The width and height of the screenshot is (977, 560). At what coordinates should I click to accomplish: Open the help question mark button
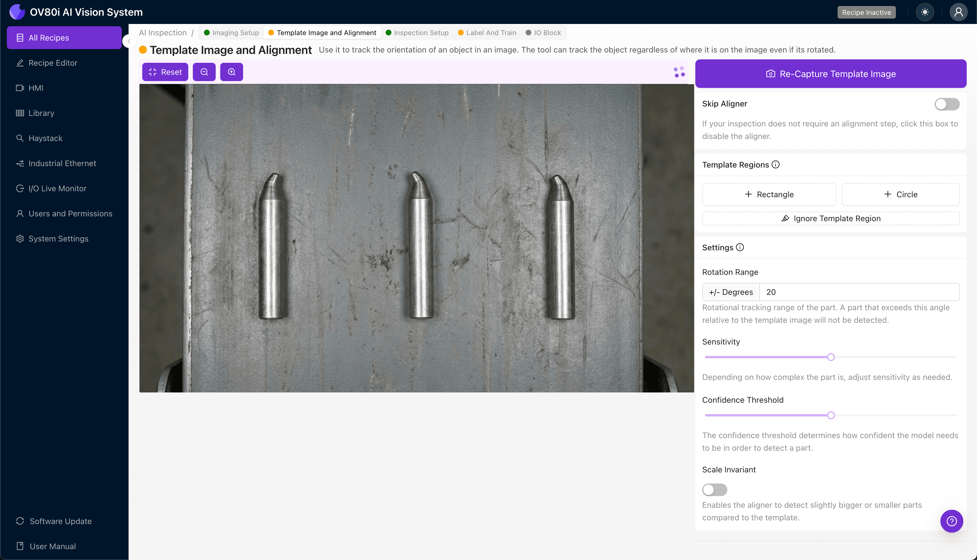pos(951,521)
